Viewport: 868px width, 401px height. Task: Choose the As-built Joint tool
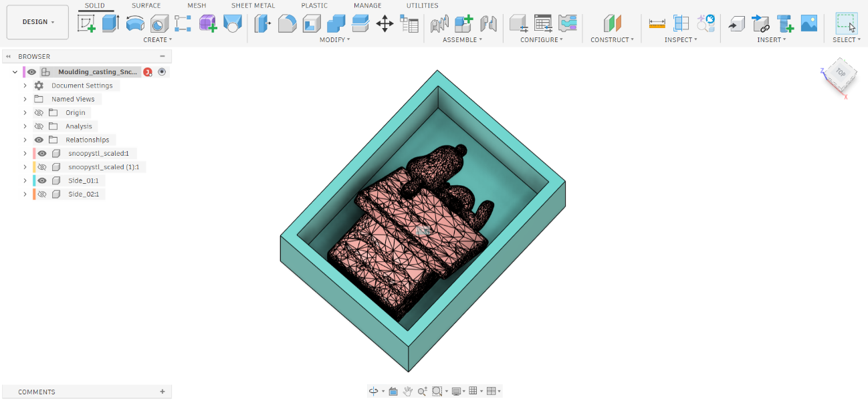pyautogui.click(x=488, y=24)
